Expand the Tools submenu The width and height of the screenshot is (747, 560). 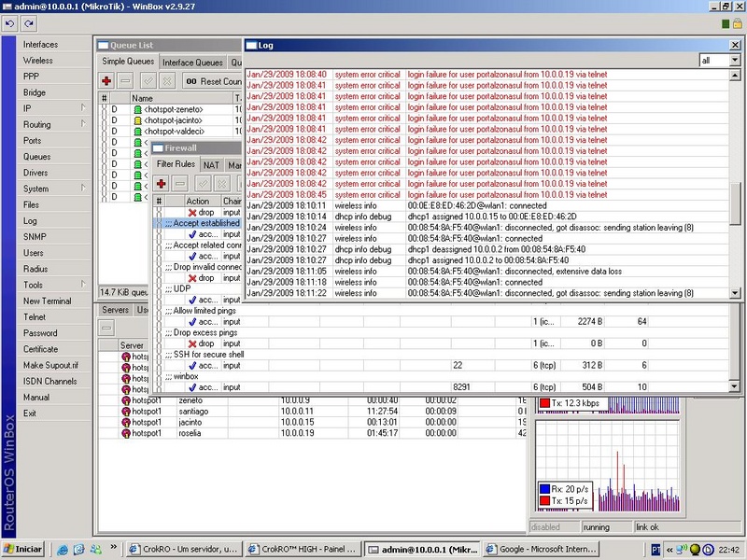pos(83,285)
